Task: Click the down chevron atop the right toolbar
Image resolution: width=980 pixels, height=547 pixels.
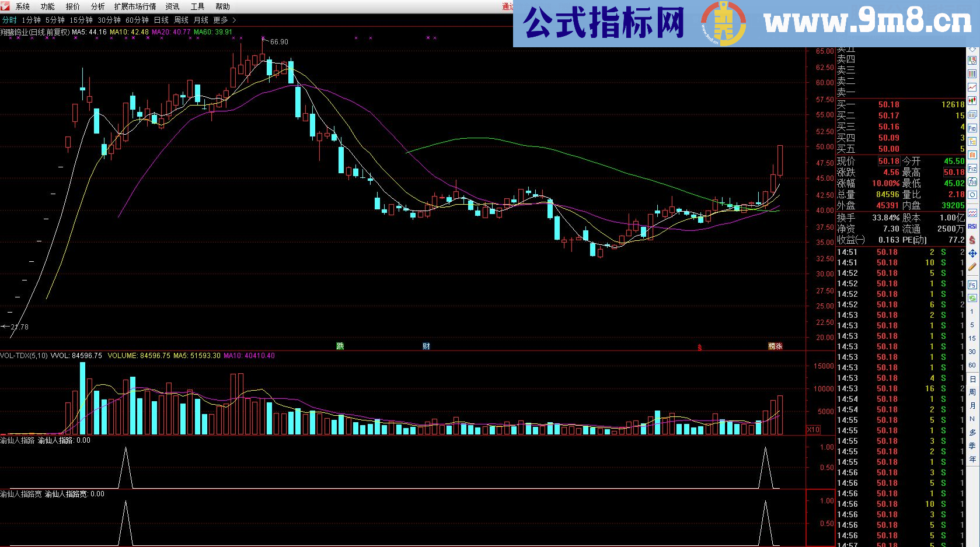Action: (972, 50)
